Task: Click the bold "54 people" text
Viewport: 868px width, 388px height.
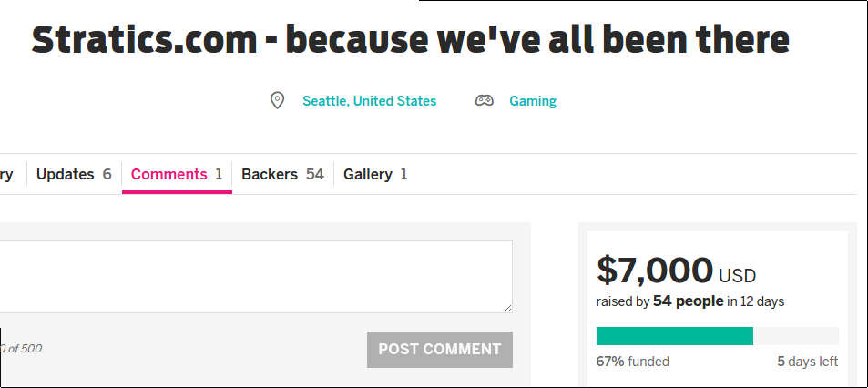Action: (688, 301)
